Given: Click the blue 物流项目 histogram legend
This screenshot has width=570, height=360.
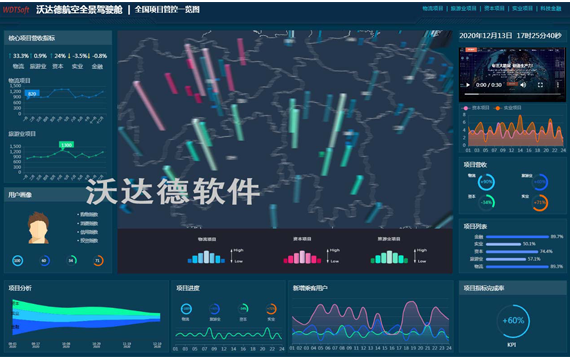Looking at the screenshot, I should [x=206, y=257].
